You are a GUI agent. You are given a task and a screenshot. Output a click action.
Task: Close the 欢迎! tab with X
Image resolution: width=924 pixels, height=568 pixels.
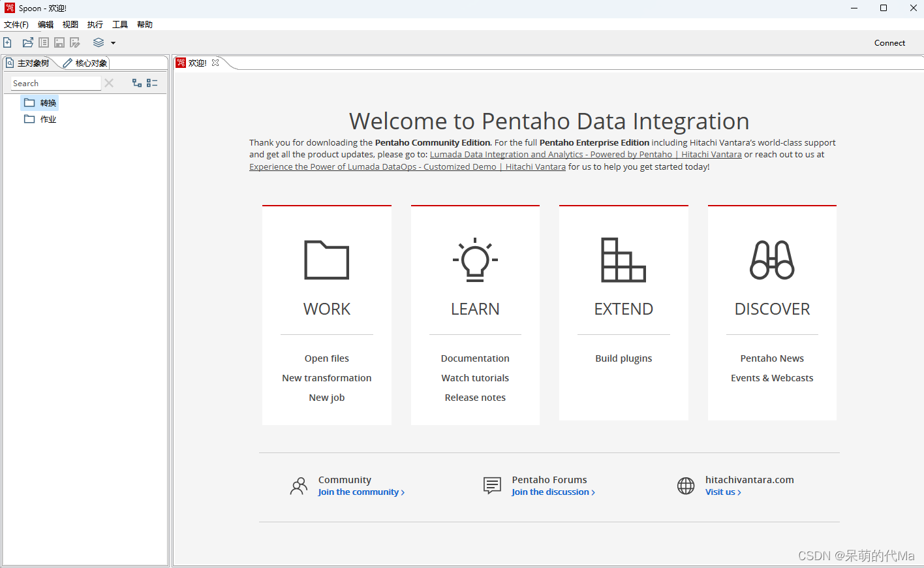(x=215, y=63)
